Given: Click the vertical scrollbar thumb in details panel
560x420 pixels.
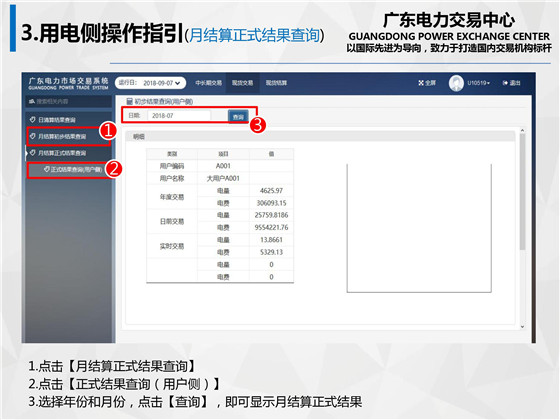Looking at the screenshot, I should point(522,192).
